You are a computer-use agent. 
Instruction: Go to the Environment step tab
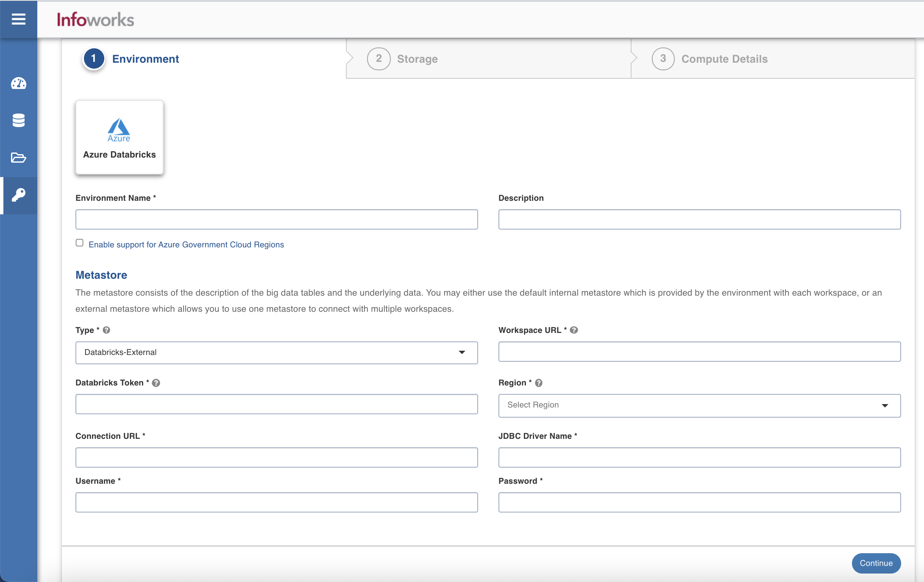[204, 59]
